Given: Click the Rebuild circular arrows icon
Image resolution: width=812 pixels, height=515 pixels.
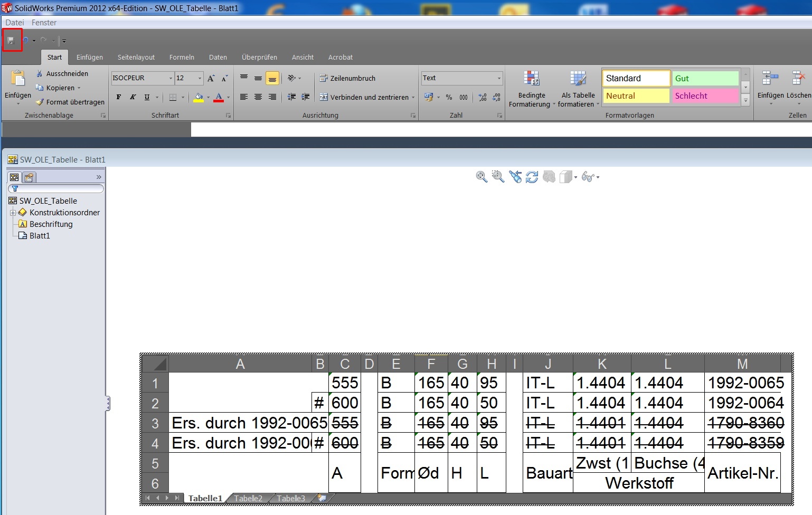Looking at the screenshot, I should 532,177.
